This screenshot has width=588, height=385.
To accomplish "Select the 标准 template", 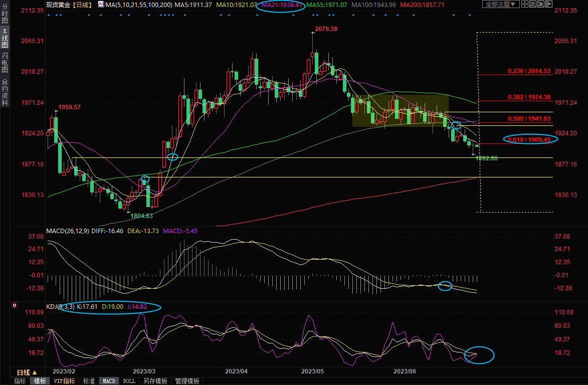I will pyautogui.click(x=89, y=381).
